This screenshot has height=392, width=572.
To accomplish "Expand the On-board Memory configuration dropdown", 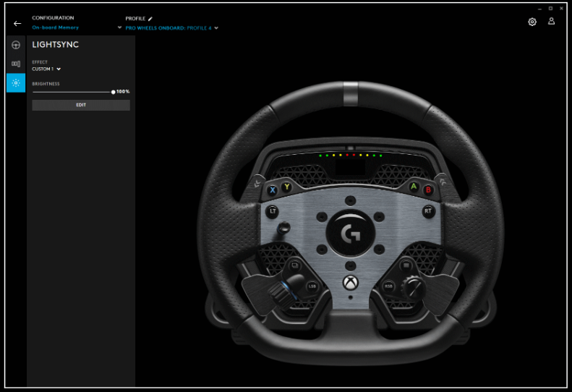I will click(119, 28).
